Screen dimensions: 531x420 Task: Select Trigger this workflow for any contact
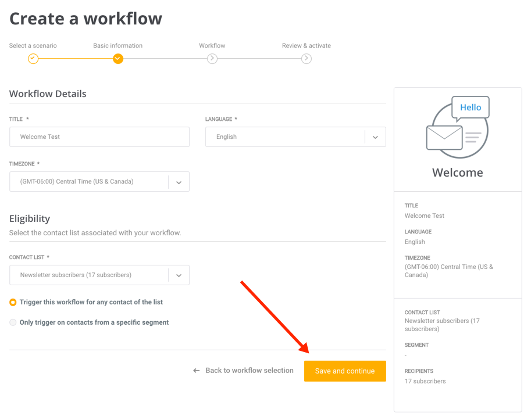click(13, 303)
